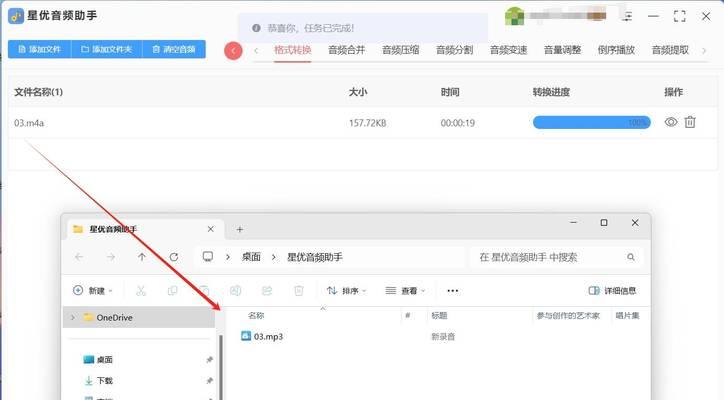Click the Paste icon in Explorer toolbar
This screenshot has width=724, height=400.
click(204, 291)
